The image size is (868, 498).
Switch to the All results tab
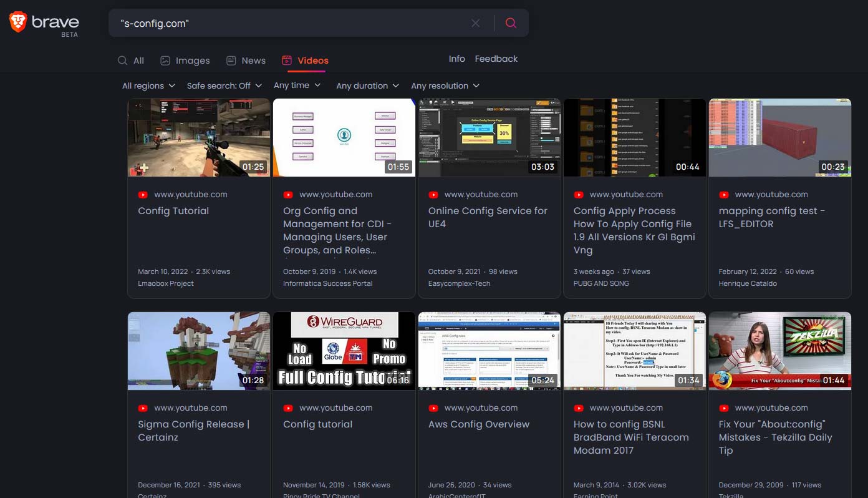point(131,61)
